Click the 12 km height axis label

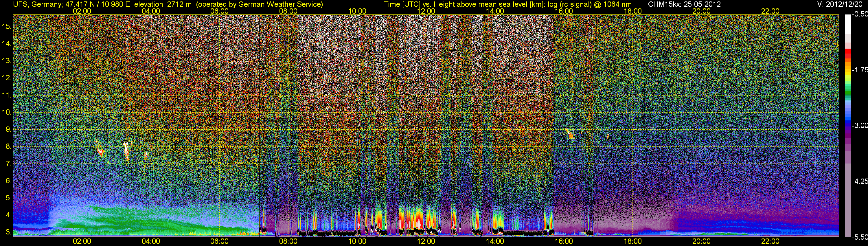7,78
